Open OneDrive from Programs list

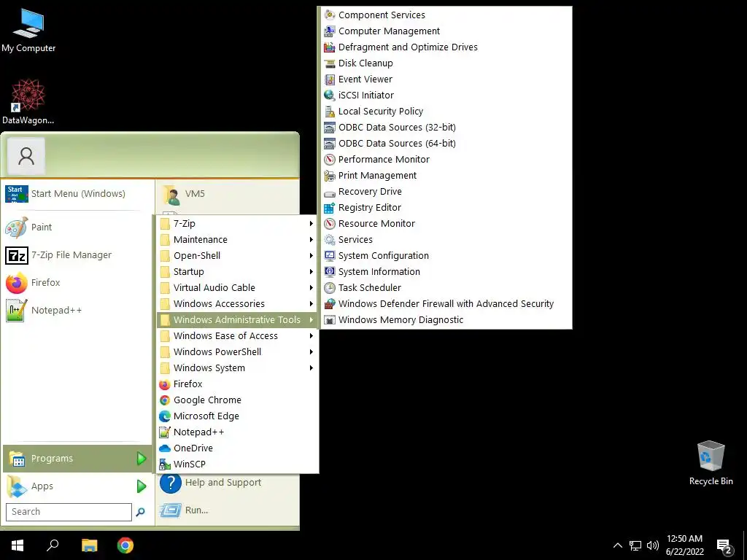pyautogui.click(x=237, y=448)
